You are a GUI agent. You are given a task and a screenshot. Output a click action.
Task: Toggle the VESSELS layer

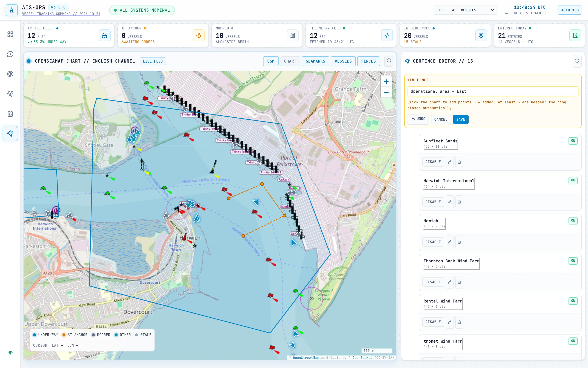343,61
